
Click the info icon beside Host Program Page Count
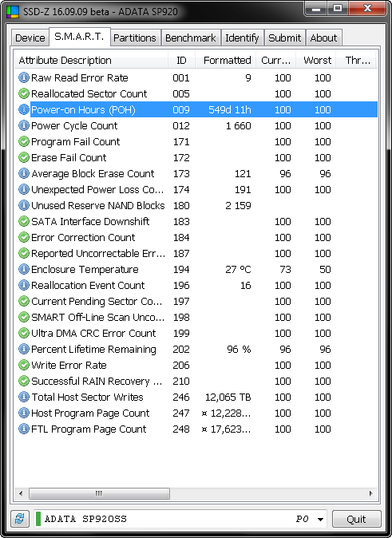pos(24,413)
